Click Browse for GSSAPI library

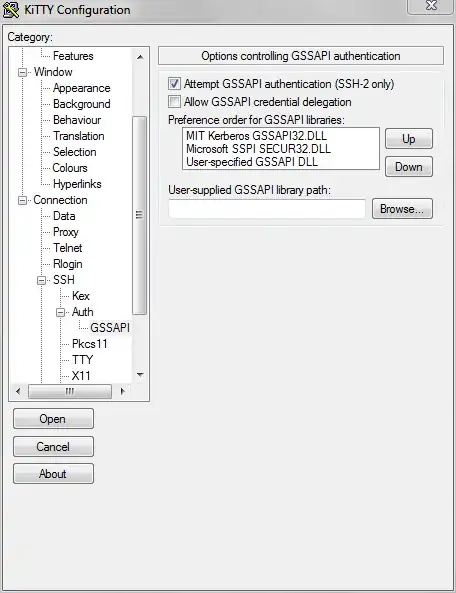402,209
